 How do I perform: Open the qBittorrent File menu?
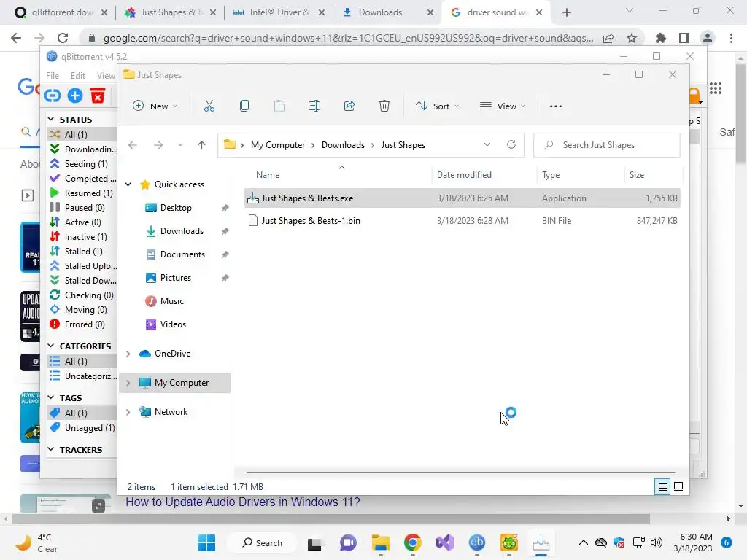coord(53,75)
